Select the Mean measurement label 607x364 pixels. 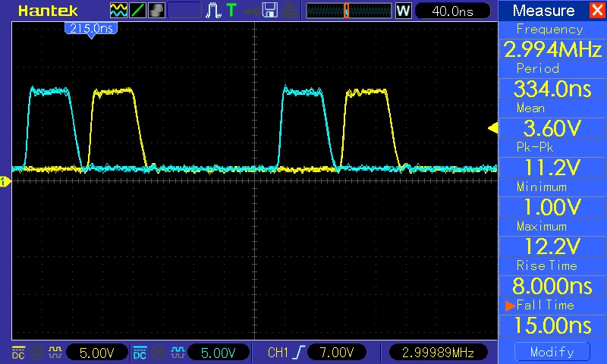click(530, 108)
